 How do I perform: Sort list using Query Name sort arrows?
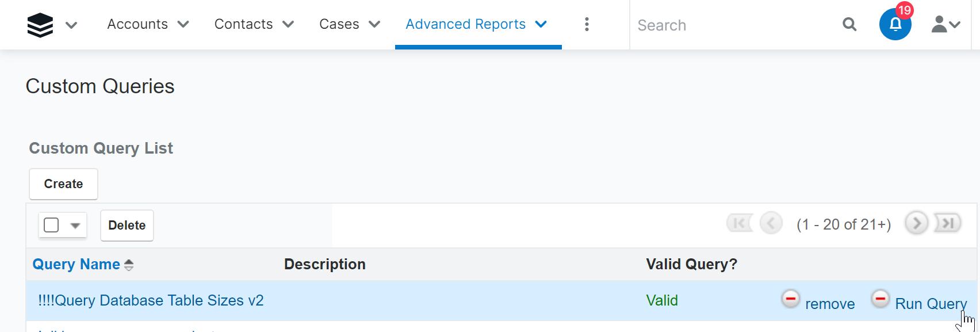(128, 265)
